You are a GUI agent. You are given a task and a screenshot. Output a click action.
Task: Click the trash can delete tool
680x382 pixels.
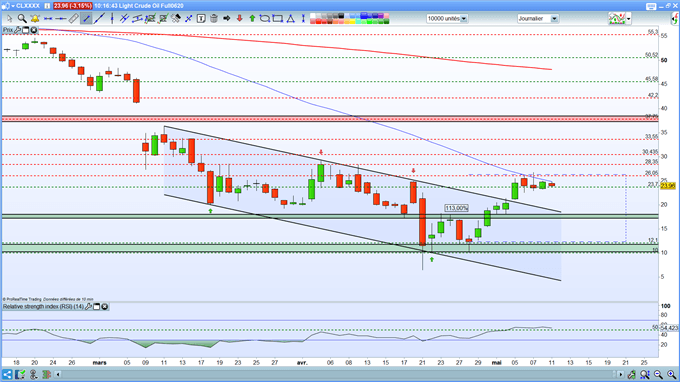pos(214,18)
